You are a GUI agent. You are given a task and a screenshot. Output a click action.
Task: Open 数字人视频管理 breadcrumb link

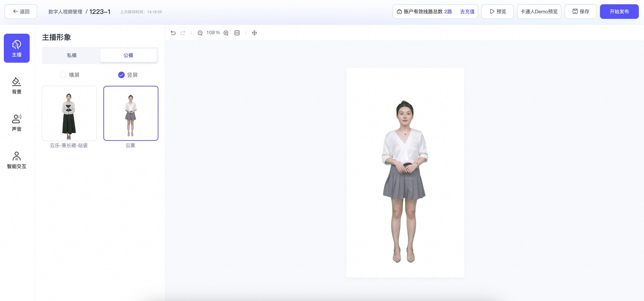[x=65, y=12]
